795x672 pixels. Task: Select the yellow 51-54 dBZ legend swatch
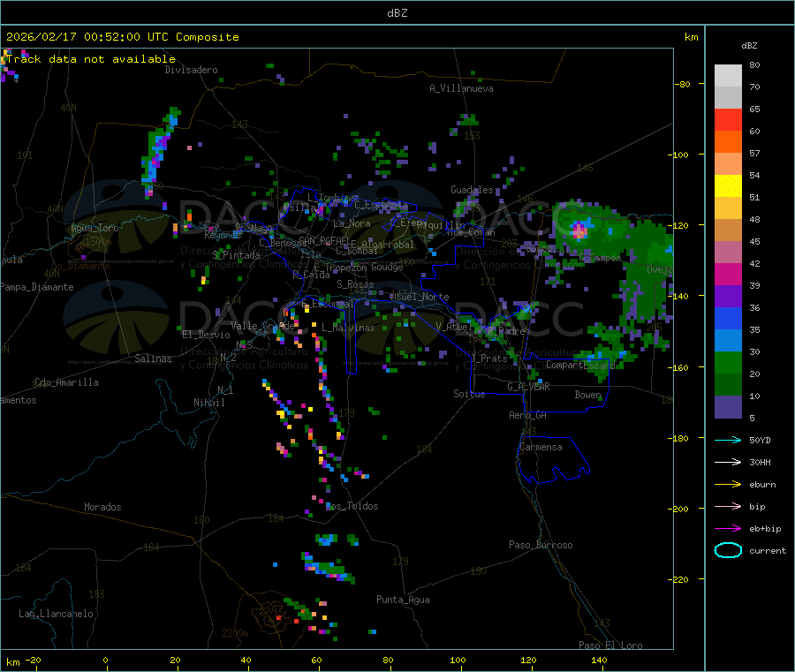click(x=728, y=186)
